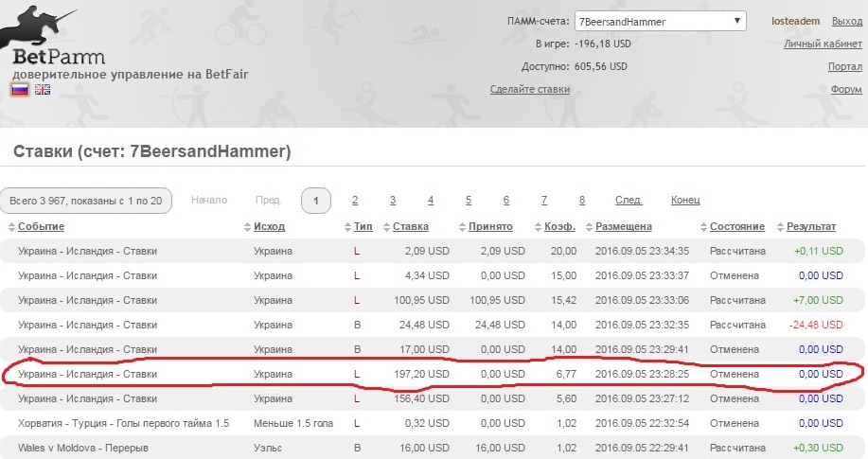
Task: Jump to the last page with Конец
Action: coord(684,201)
